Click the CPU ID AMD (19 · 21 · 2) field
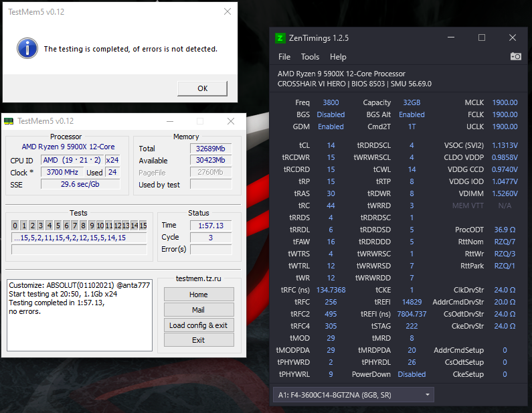The image size is (532, 413). pyautogui.click(x=72, y=160)
